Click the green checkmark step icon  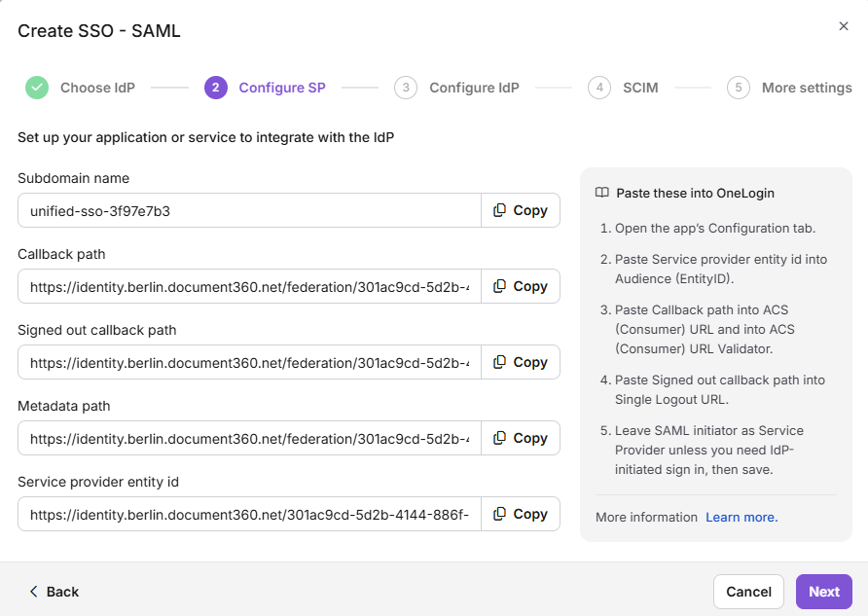coord(37,88)
